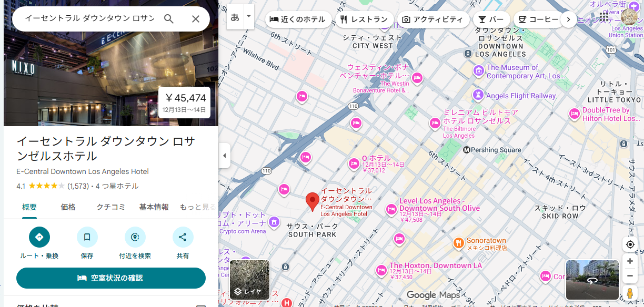The height and width of the screenshot is (307, 644).
Task: Open the Street View thumbnail preview
Action: pos(592,280)
